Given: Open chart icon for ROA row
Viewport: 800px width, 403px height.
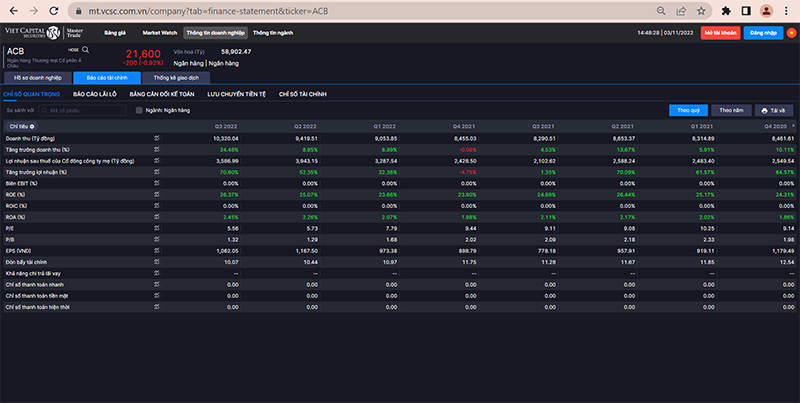Looking at the screenshot, I should (157, 217).
